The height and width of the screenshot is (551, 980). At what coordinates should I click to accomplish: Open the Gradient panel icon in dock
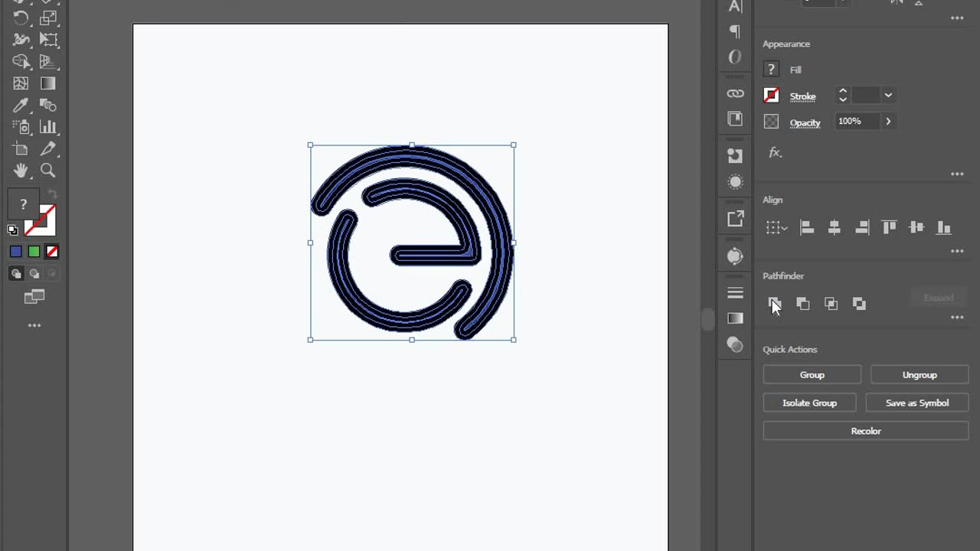click(x=735, y=318)
